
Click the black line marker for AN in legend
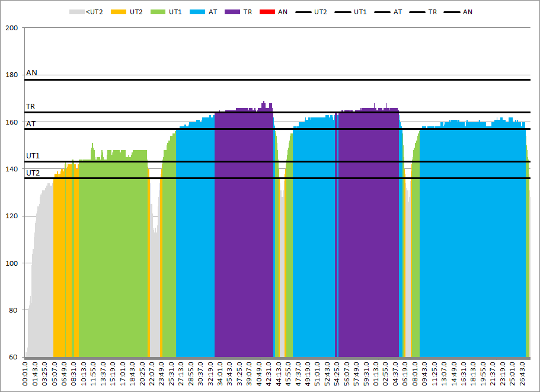[452, 12]
